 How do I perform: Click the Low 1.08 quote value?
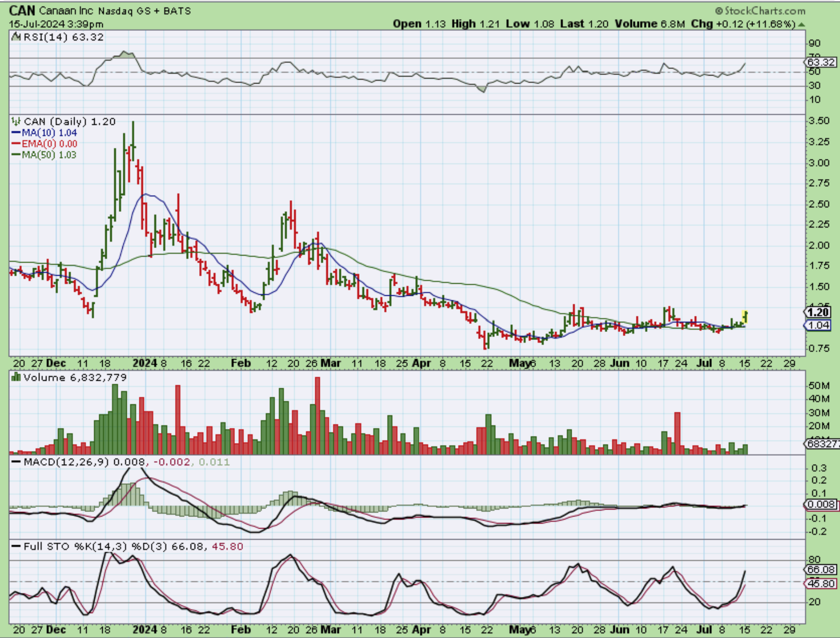point(530,24)
